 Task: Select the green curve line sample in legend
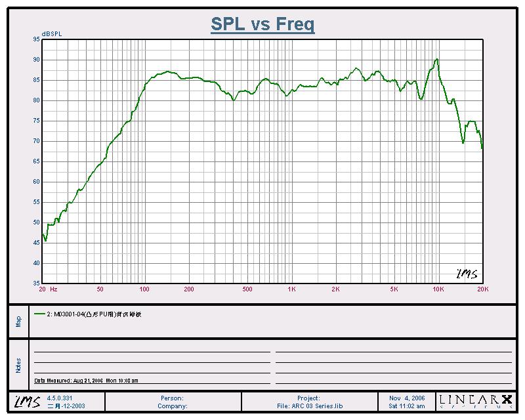tap(39, 314)
